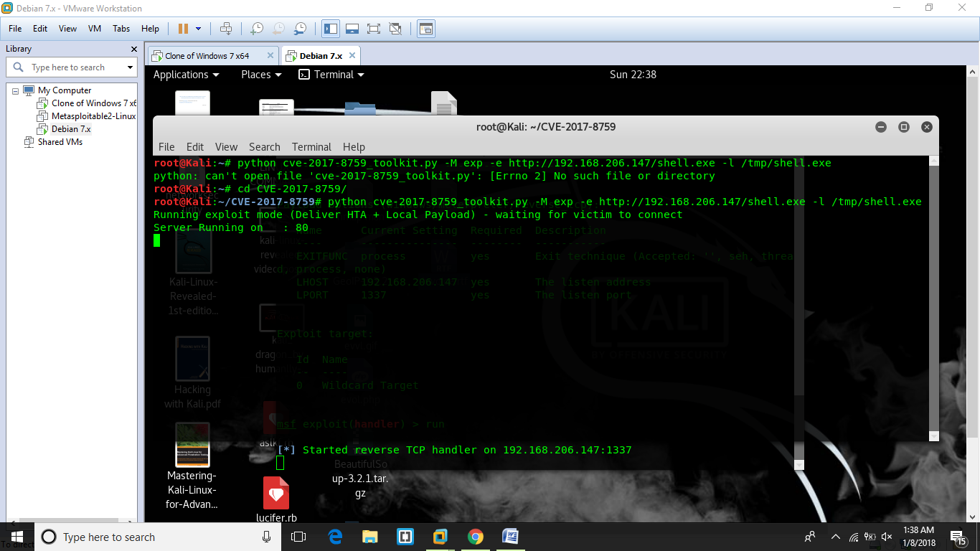The width and height of the screenshot is (980, 551).
Task: Click the Unity mode toolbar icon
Action: coord(395,29)
